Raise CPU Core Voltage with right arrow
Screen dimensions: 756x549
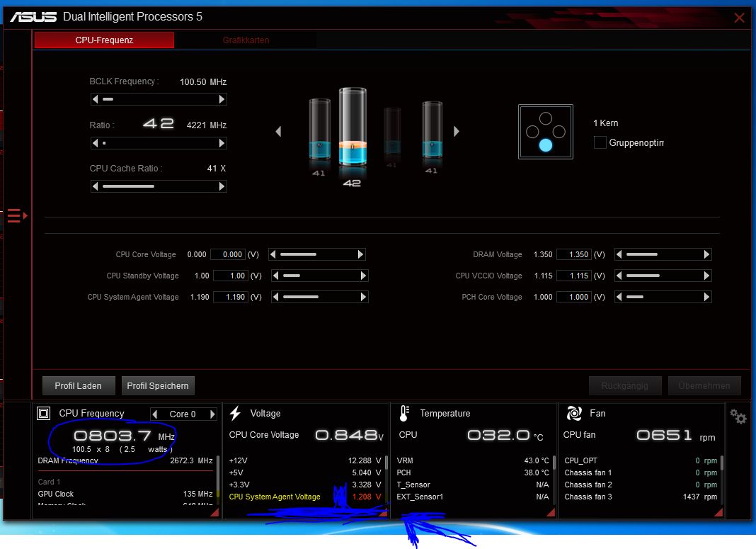pyautogui.click(x=360, y=254)
